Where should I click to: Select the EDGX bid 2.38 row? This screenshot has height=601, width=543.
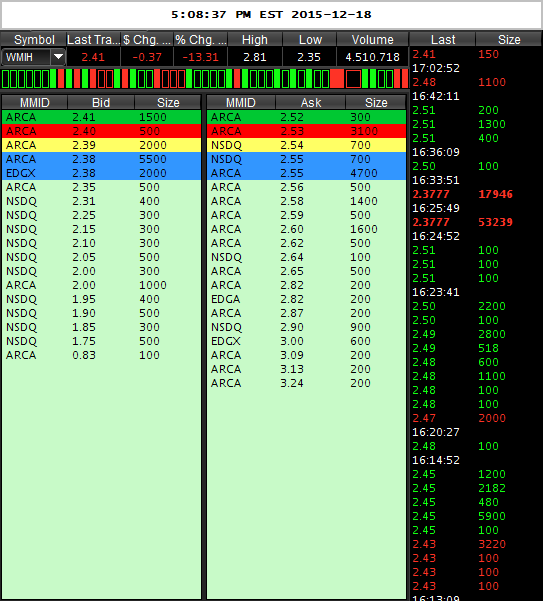point(101,173)
